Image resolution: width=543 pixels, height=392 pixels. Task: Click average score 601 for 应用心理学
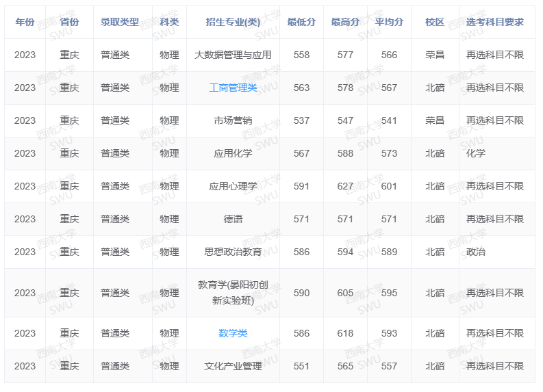click(389, 186)
